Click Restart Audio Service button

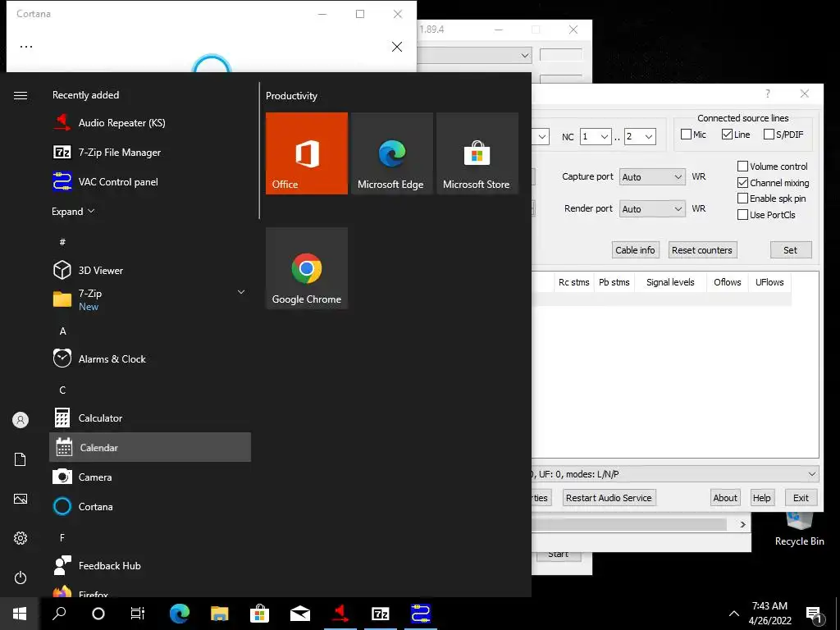(x=609, y=498)
